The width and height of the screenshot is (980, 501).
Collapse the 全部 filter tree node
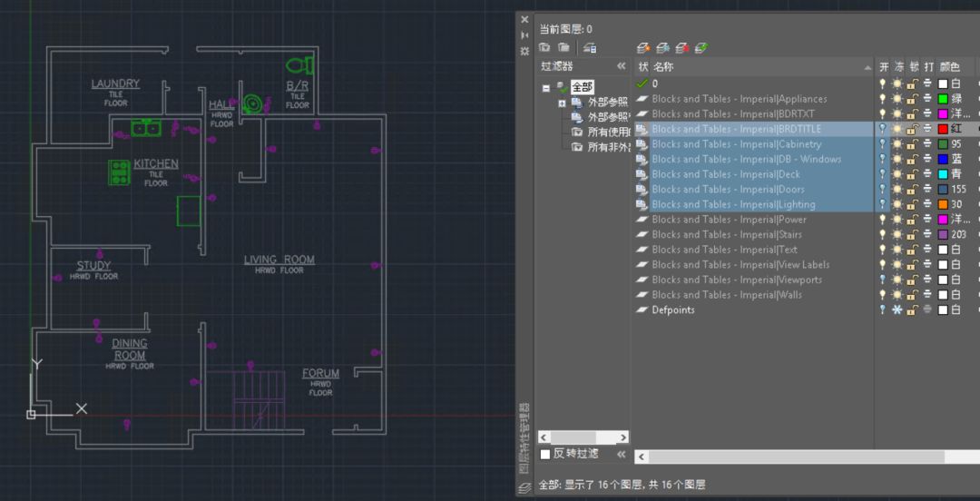[x=546, y=88]
